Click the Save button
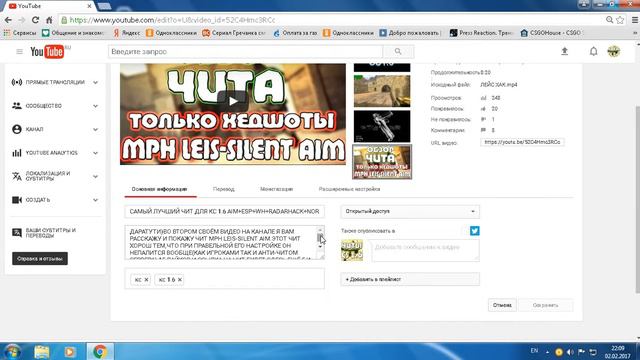The height and width of the screenshot is (360, 640). [x=545, y=305]
